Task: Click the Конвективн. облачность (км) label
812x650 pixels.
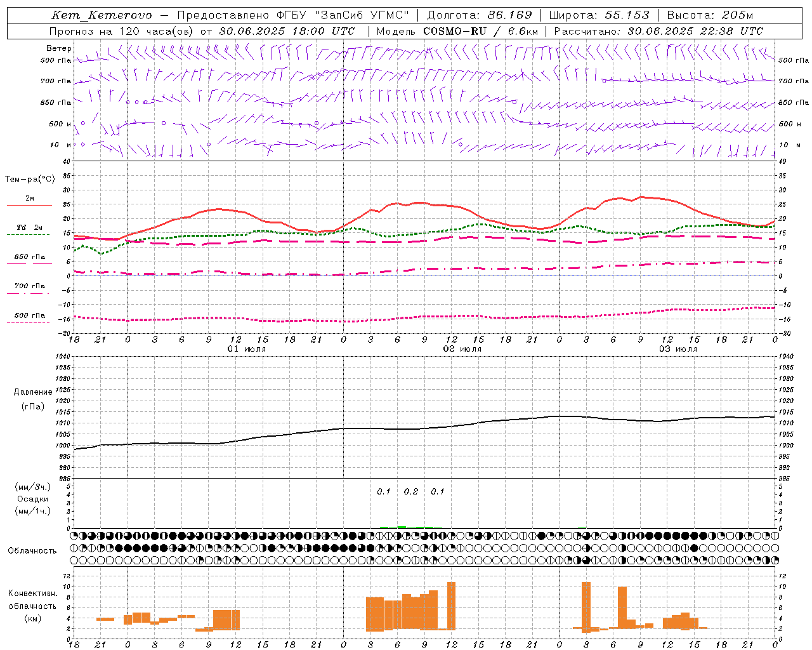Action: (32, 606)
